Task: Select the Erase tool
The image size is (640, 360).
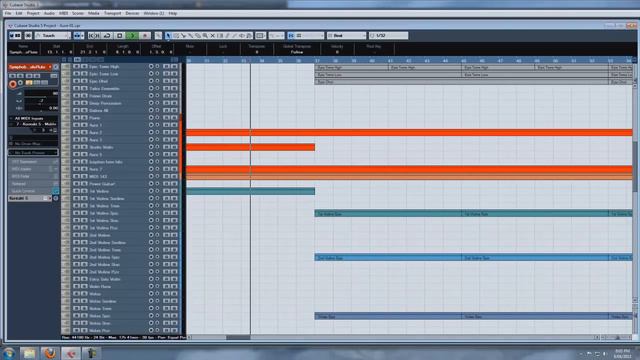Action: point(198,36)
